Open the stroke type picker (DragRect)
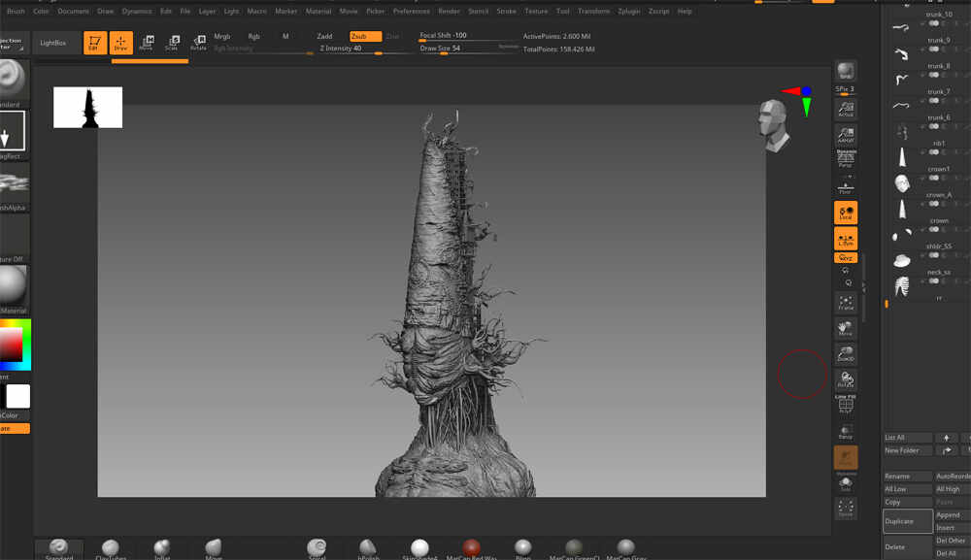Screen dimensions: 971x560 13,131
